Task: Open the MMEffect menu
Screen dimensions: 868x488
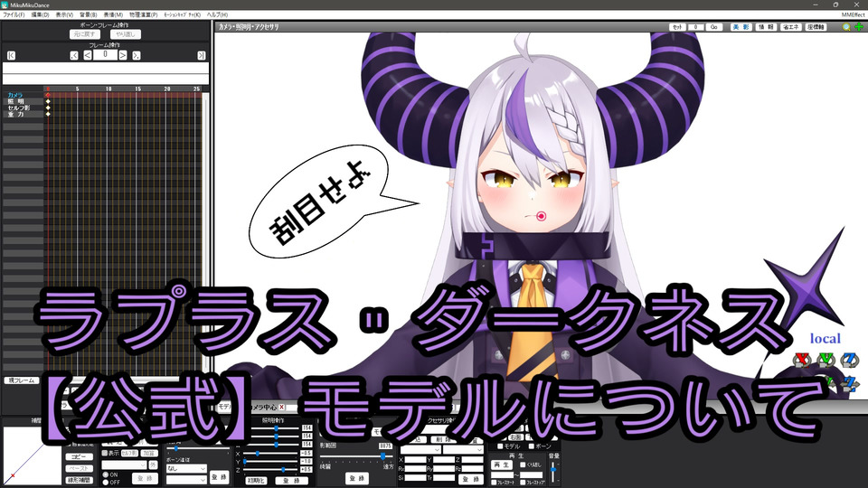Action: pyautogui.click(x=853, y=15)
